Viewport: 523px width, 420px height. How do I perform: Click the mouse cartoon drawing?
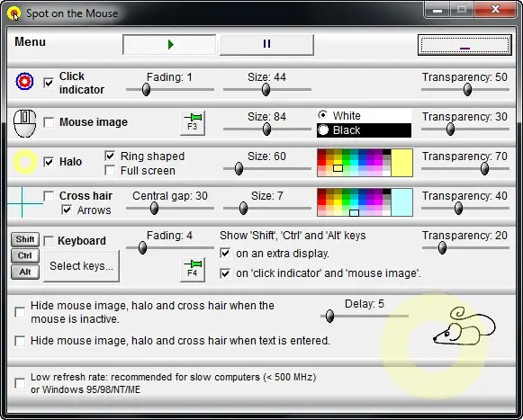click(x=464, y=326)
